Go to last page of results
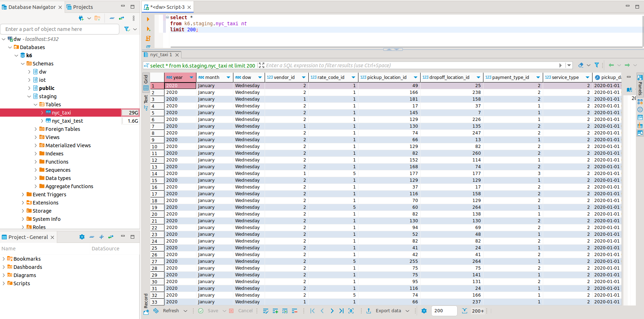The width and height of the screenshot is (644, 319). click(341, 311)
